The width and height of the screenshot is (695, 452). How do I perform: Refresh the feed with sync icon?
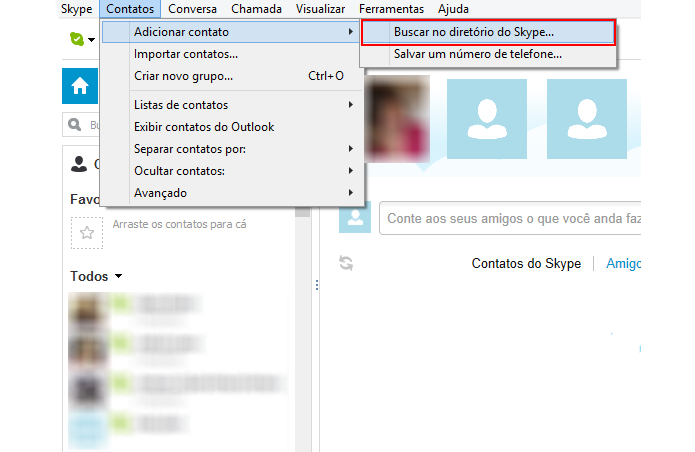click(346, 263)
